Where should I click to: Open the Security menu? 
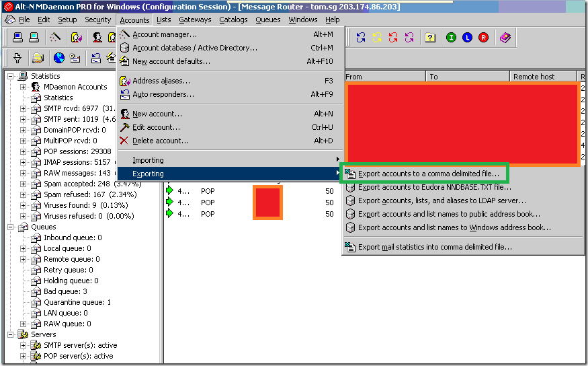point(98,20)
